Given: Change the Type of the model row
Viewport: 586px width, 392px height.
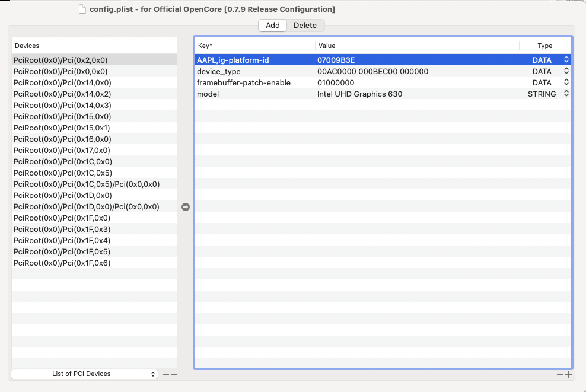Looking at the screenshot, I should pyautogui.click(x=566, y=94).
